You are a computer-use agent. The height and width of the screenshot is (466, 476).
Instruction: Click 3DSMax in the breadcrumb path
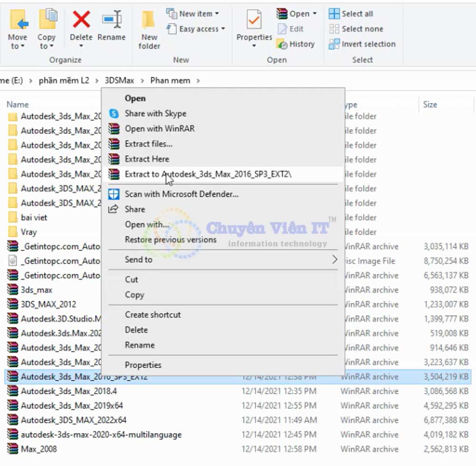pyautogui.click(x=119, y=80)
